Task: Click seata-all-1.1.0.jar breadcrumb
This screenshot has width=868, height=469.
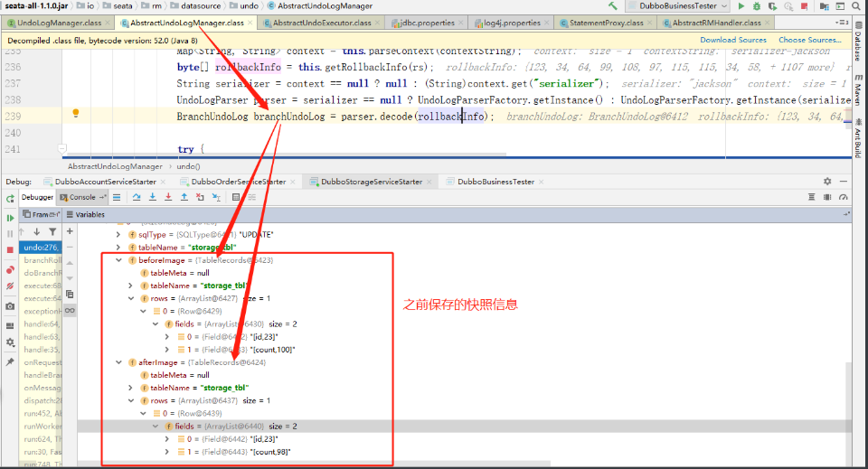Action: click(x=36, y=6)
